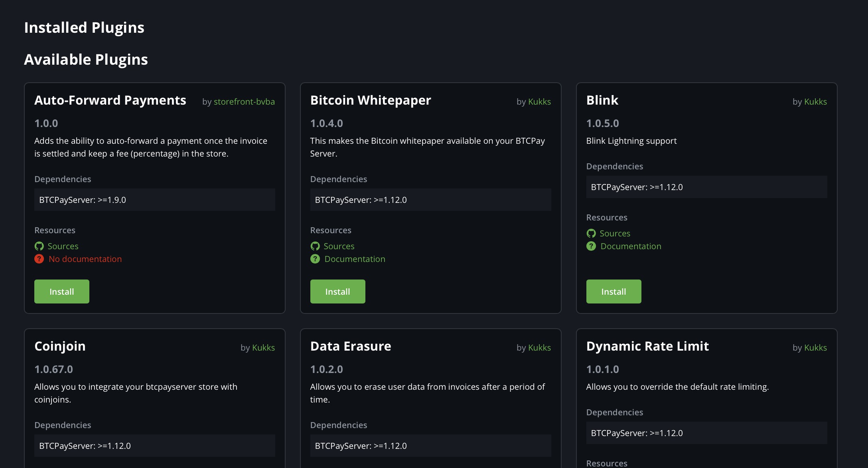
Task: Click the GitHub icon under Auto-Forward Payments resources
Action: click(x=39, y=246)
